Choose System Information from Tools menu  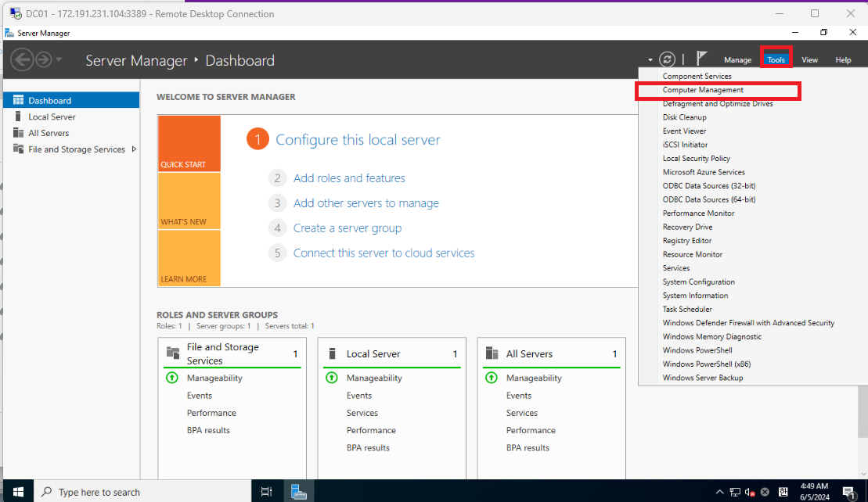coord(695,296)
